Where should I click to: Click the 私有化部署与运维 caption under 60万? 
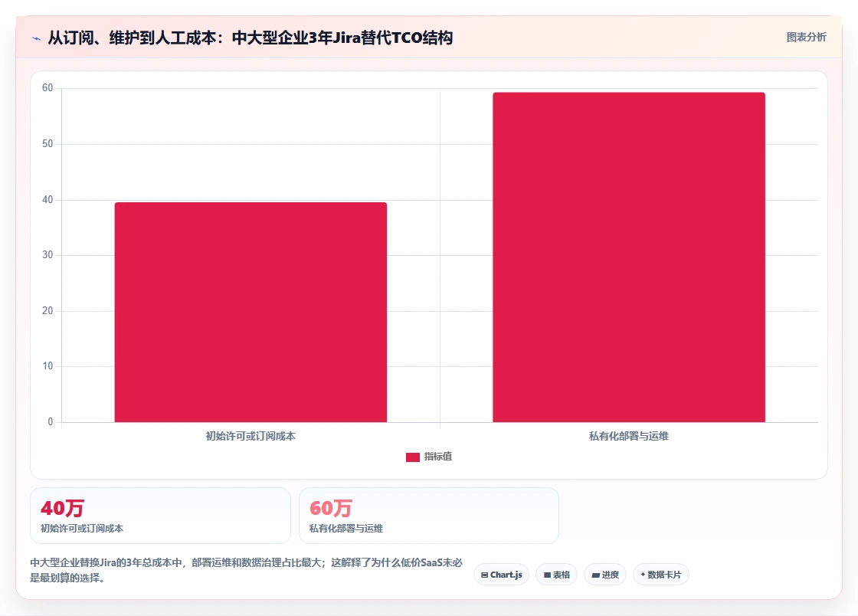(346, 529)
